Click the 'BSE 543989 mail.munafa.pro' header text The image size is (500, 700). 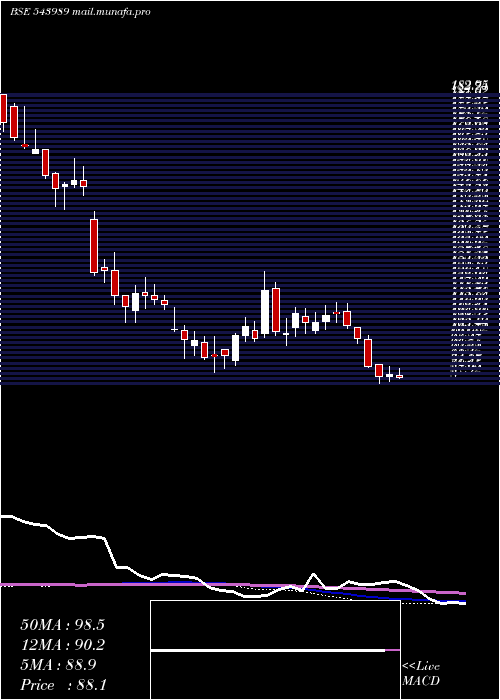(x=80, y=12)
